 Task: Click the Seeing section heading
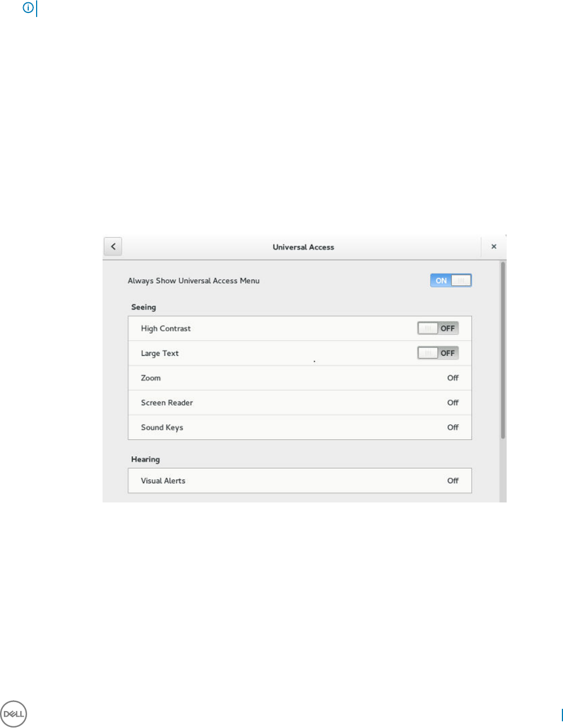click(144, 307)
